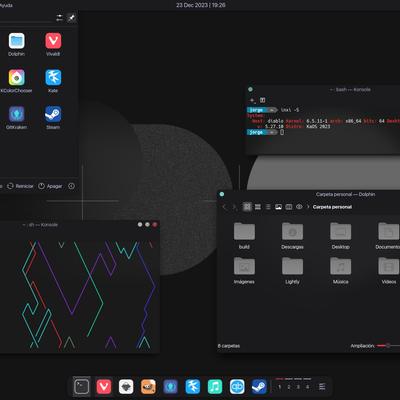Click the Apagar power button
The height and width of the screenshot is (400, 400).
click(x=50, y=186)
